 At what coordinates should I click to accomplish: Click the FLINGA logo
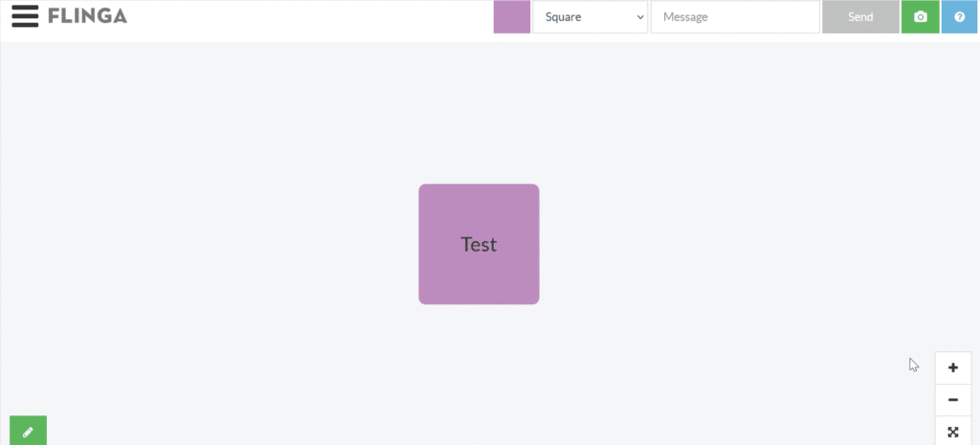[x=87, y=16]
